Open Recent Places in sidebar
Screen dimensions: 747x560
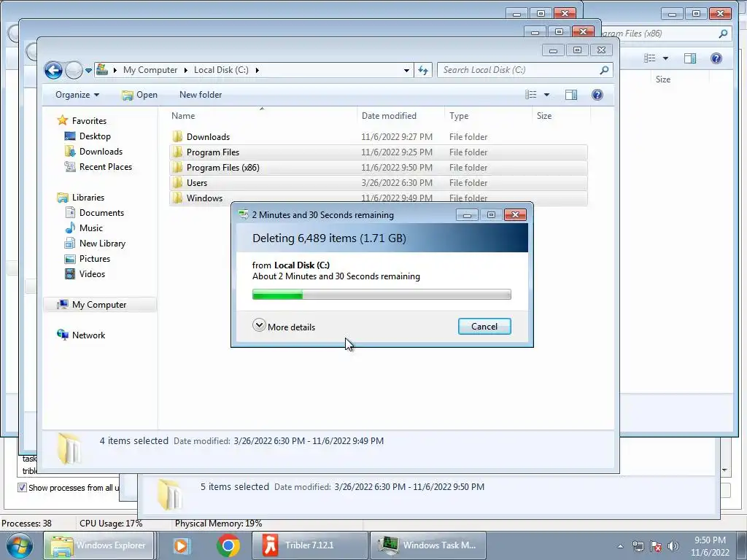[x=105, y=167]
